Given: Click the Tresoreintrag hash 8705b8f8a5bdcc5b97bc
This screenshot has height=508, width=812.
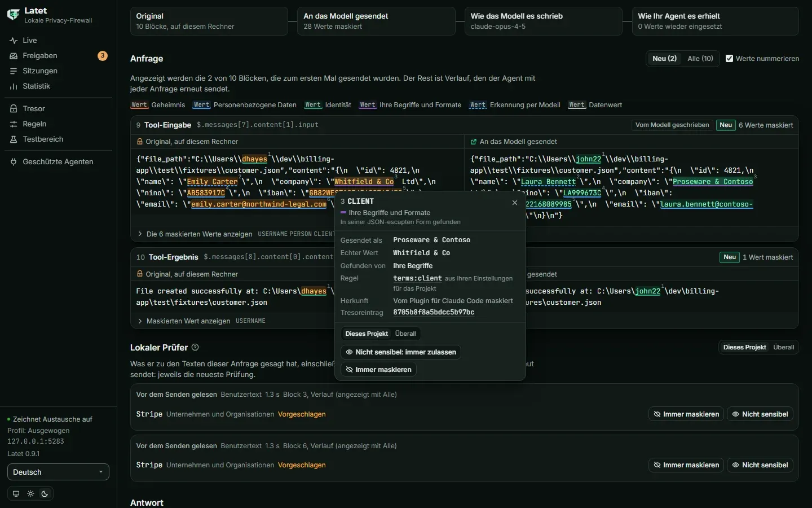Looking at the screenshot, I should 434,313.
